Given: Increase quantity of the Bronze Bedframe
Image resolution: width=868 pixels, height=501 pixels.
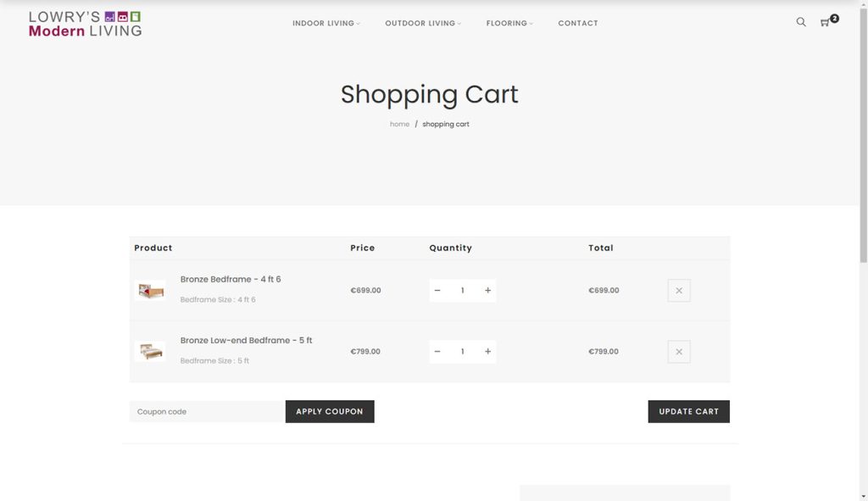Looking at the screenshot, I should pos(487,290).
